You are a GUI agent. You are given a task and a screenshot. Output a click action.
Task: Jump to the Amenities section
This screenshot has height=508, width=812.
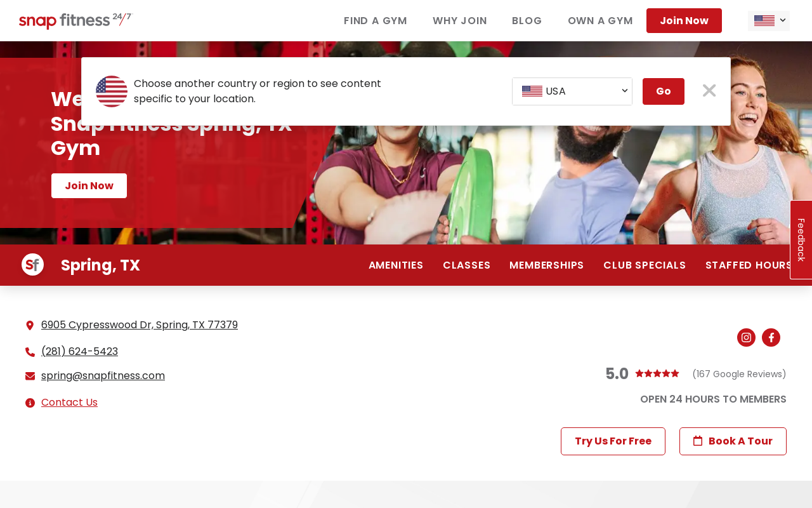click(396, 265)
